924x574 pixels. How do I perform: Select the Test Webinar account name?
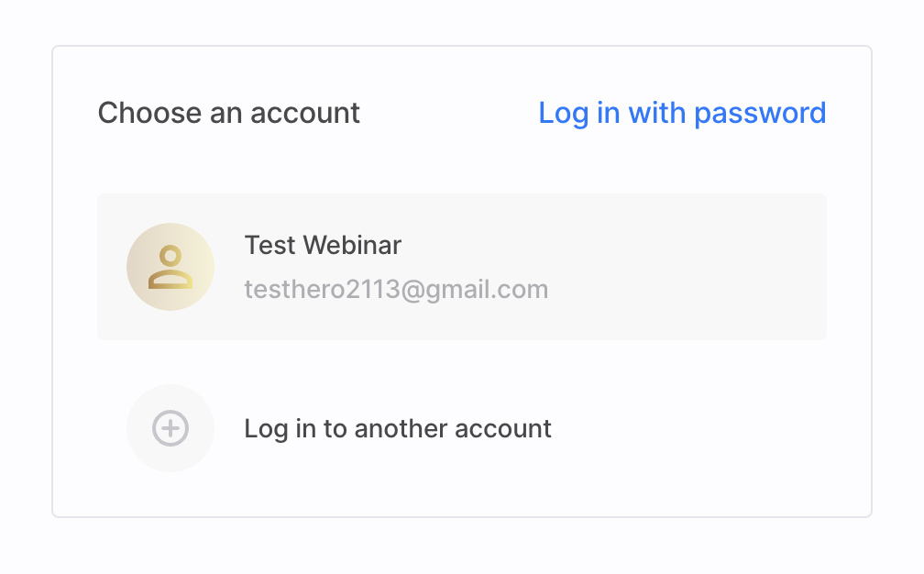click(323, 246)
